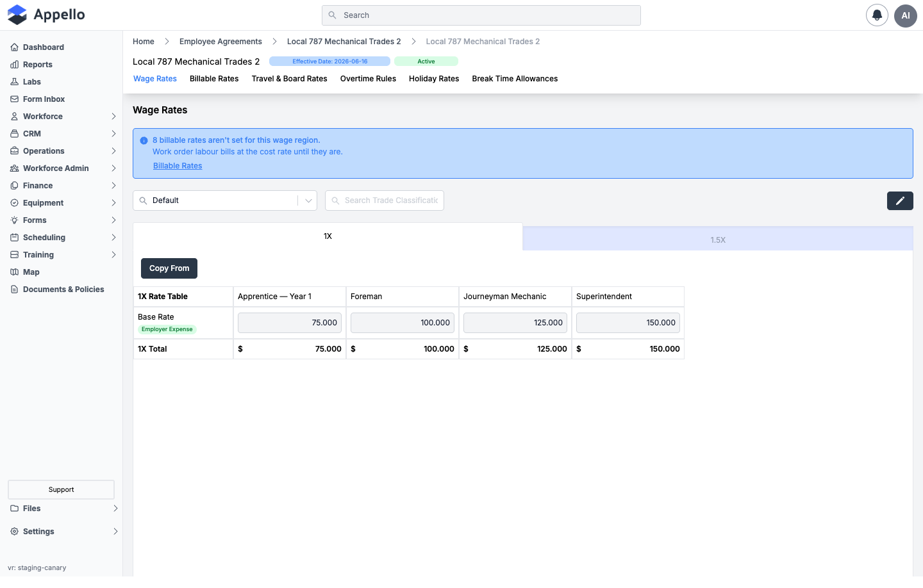Screen dimensions: 923x588
Task: Click the Map icon in sidebar
Action: coord(14,272)
